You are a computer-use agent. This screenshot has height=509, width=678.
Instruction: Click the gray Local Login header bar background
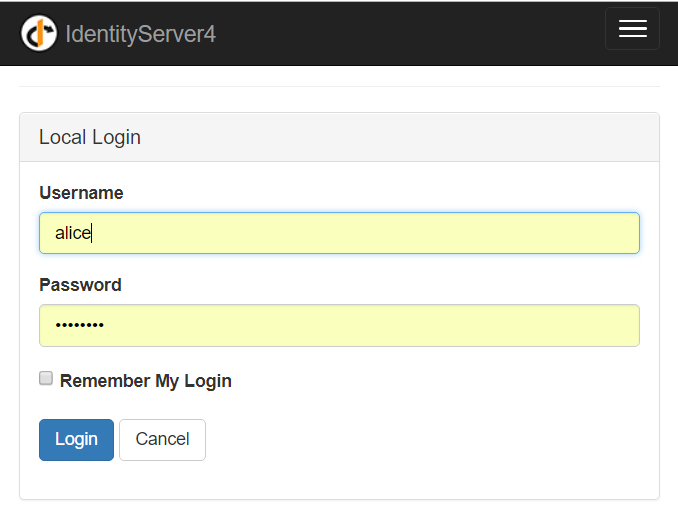pos(400,137)
